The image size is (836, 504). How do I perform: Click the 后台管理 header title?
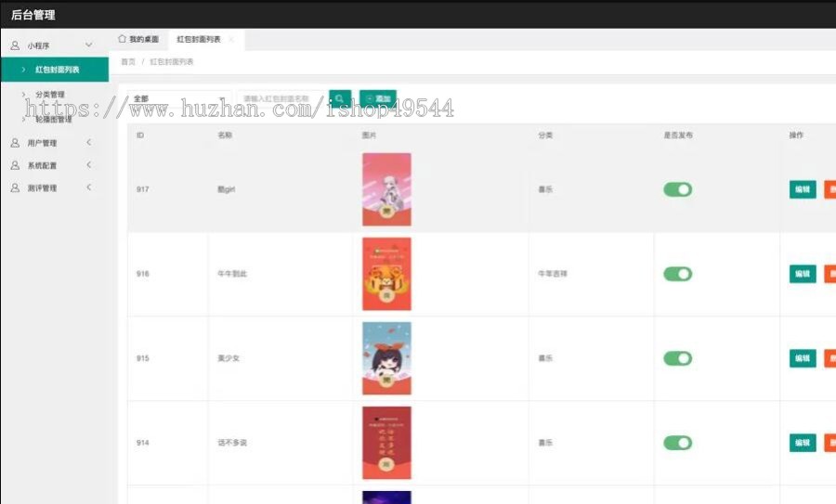(x=33, y=15)
